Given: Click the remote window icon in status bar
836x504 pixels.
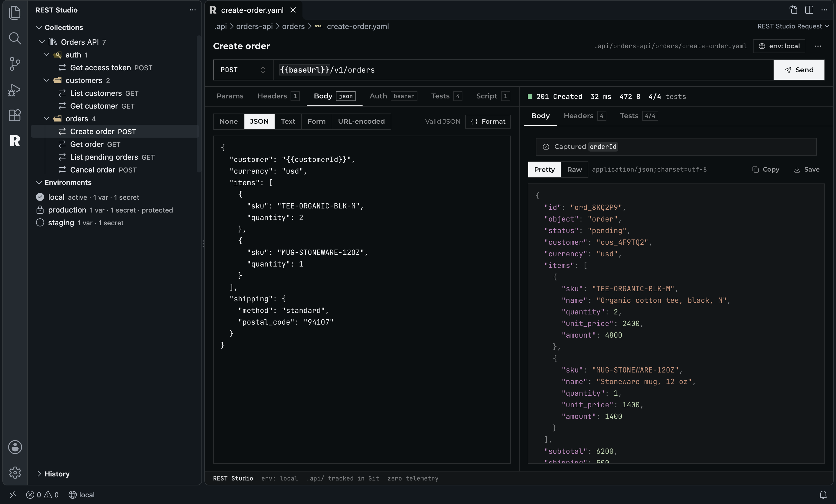Looking at the screenshot, I should point(13,494).
